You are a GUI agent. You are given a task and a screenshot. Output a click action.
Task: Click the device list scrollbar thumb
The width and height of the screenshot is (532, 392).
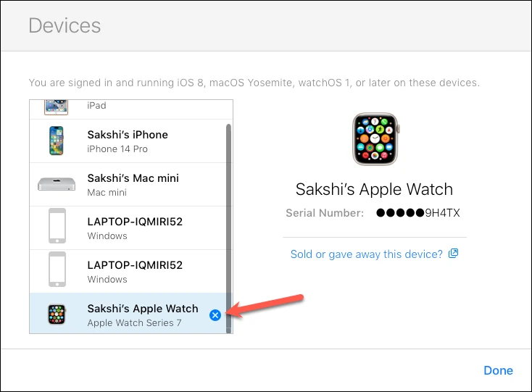point(229,228)
